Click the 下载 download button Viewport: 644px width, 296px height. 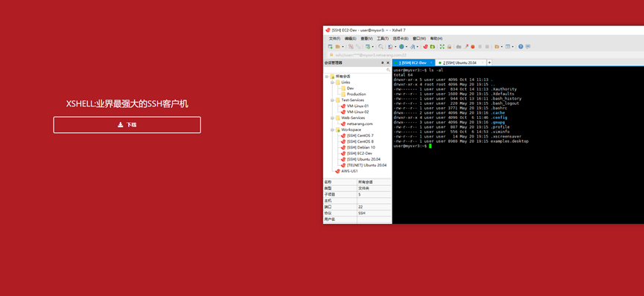[x=127, y=125]
